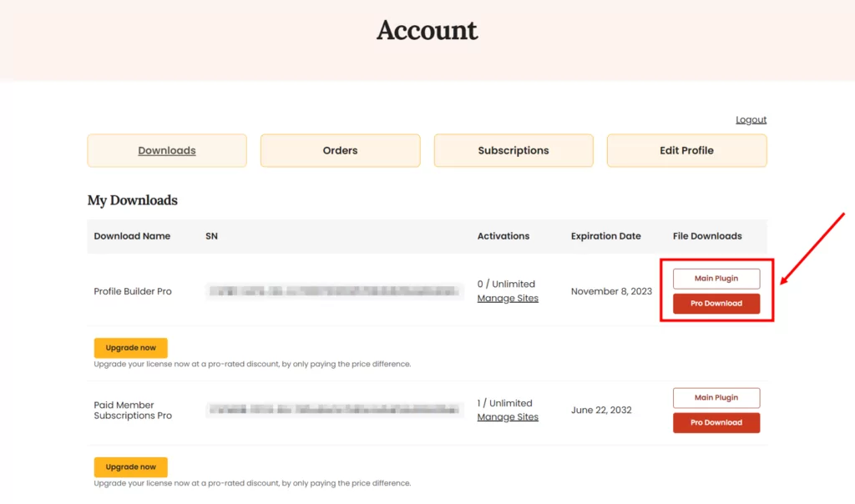
Task: Click the Download Name column header
Action: 132,236
